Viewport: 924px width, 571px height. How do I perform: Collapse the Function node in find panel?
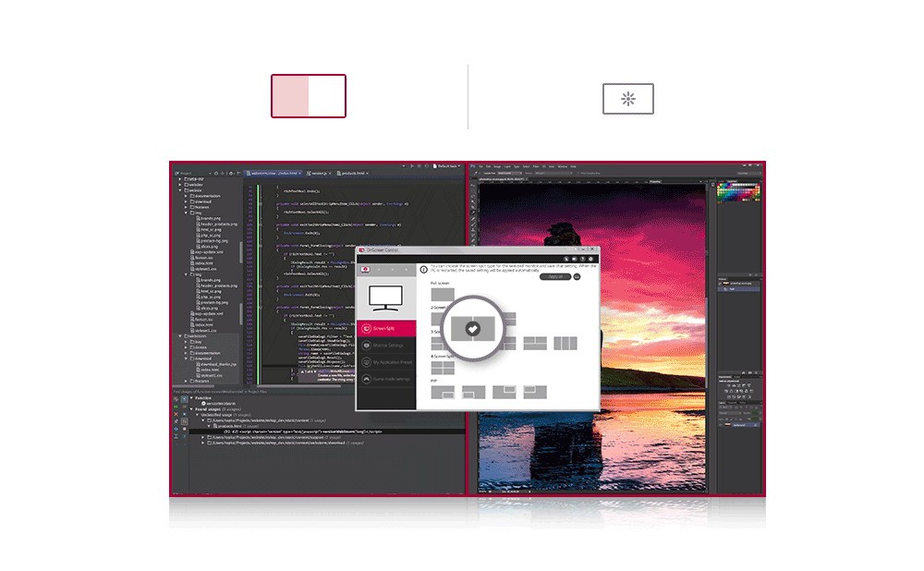[191, 397]
